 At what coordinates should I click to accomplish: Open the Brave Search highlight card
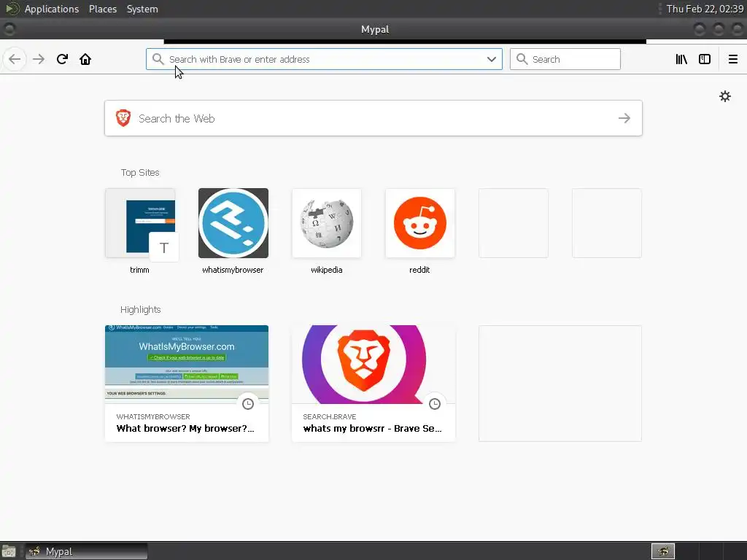click(x=373, y=384)
